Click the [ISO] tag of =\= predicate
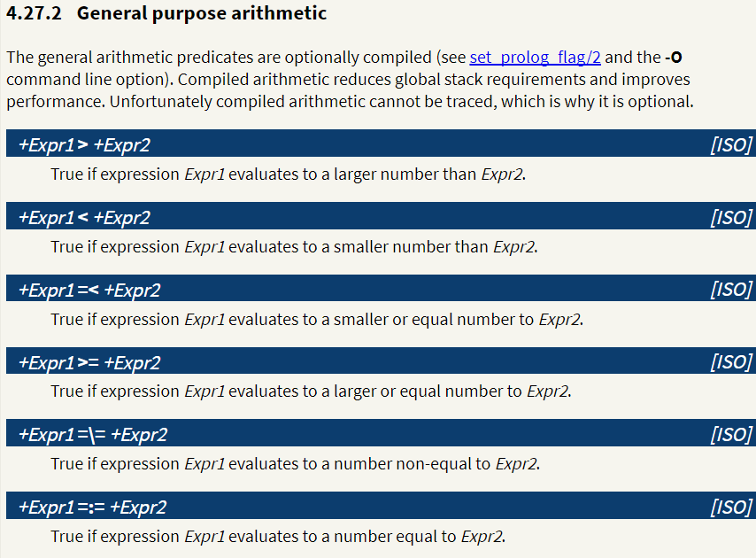The height and width of the screenshot is (558, 756). click(731, 435)
